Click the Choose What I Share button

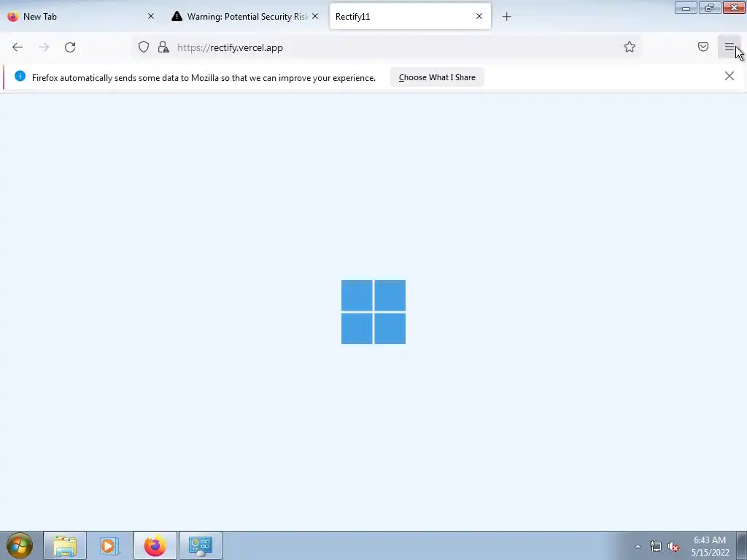click(x=437, y=77)
